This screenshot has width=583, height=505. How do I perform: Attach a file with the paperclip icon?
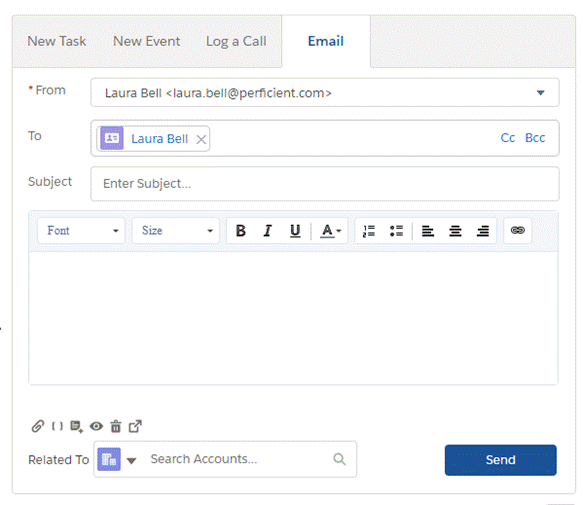[x=38, y=426]
